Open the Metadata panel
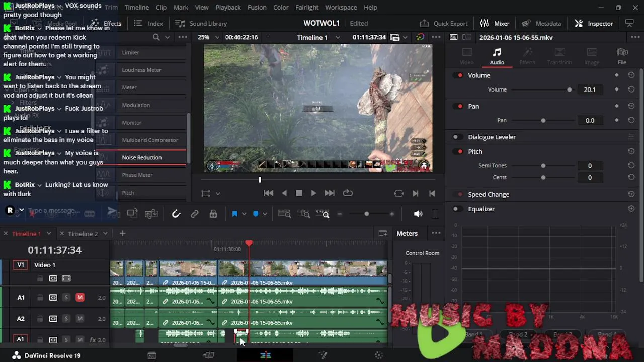644x362 pixels. coord(541,24)
